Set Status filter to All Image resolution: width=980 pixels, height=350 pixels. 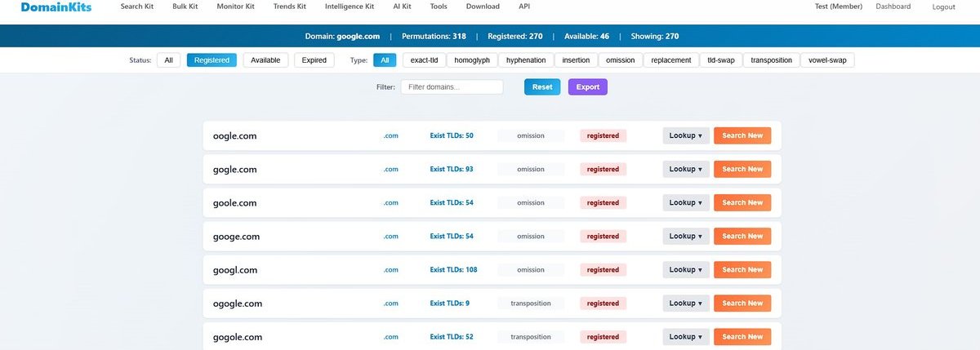(168, 60)
